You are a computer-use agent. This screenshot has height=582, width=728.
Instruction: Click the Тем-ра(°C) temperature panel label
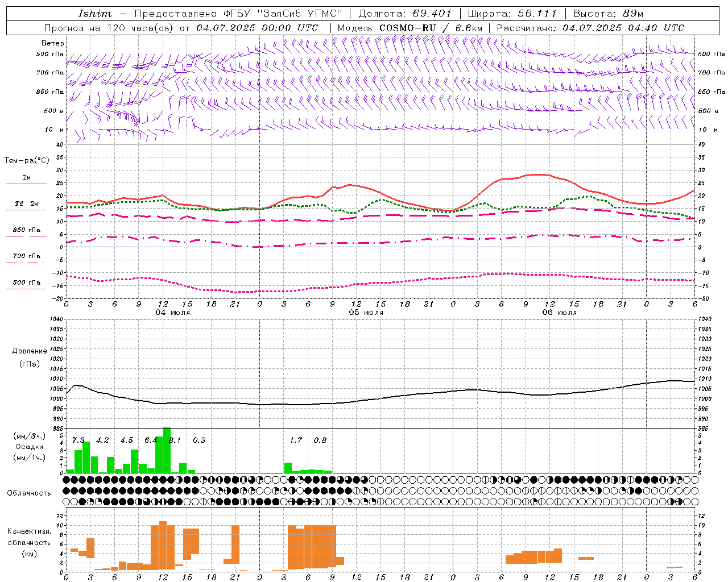[x=27, y=161]
